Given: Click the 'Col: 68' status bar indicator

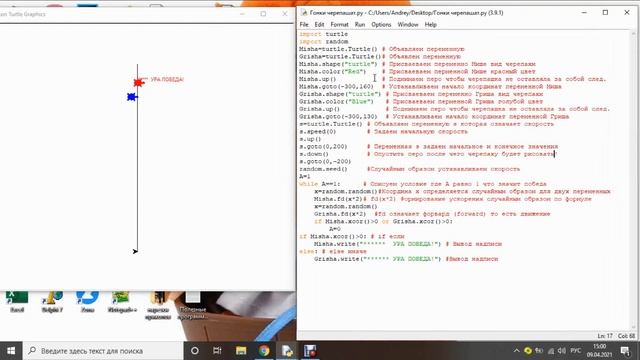Looking at the screenshot, I should [626, 336].
